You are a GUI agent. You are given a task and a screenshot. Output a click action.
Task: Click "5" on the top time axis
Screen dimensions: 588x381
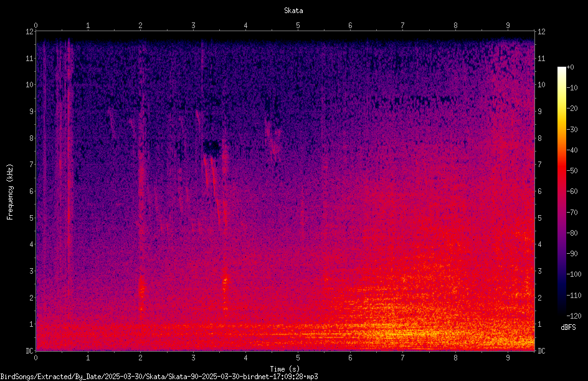coord(298,26)
